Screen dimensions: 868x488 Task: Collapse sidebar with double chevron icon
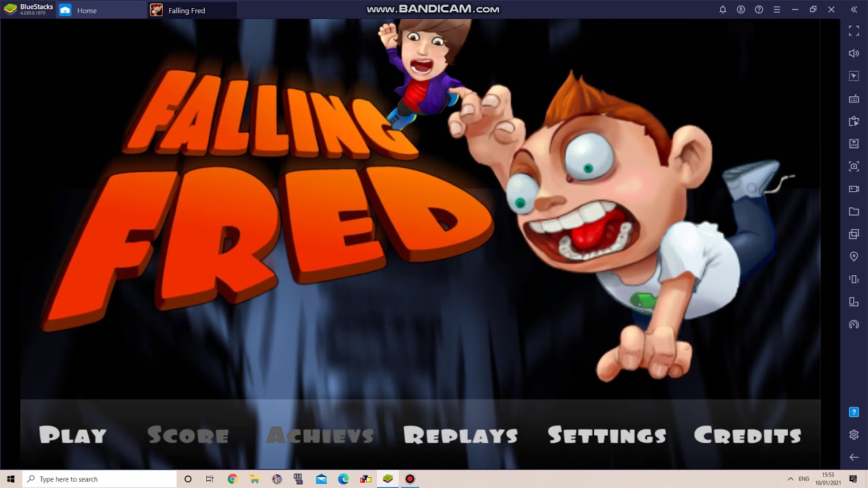pyautogui.click(x=854, y=9)
